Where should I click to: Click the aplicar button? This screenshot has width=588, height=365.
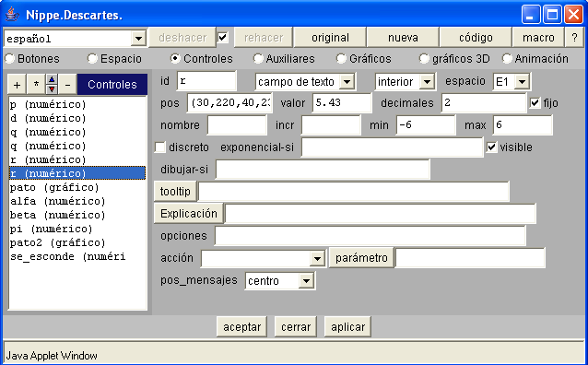347,326
